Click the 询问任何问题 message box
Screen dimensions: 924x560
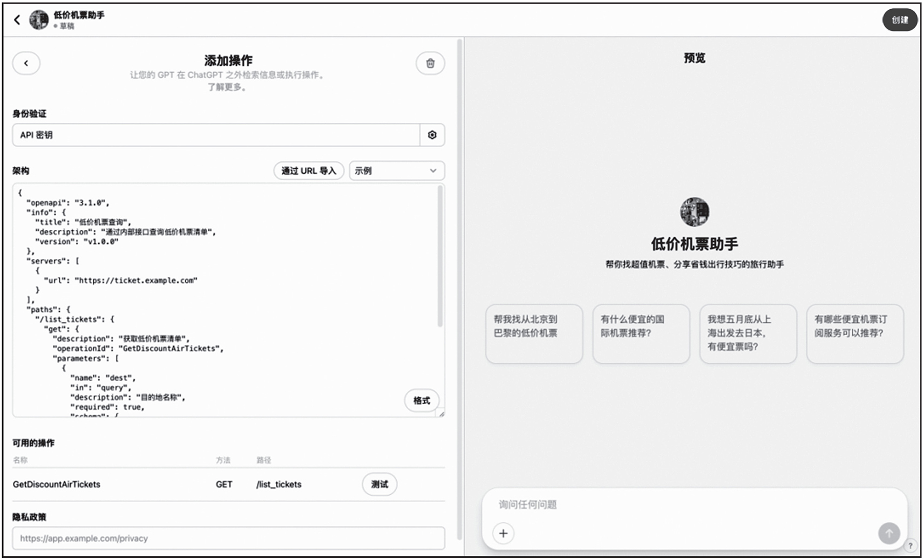click(x=694, y=504)
